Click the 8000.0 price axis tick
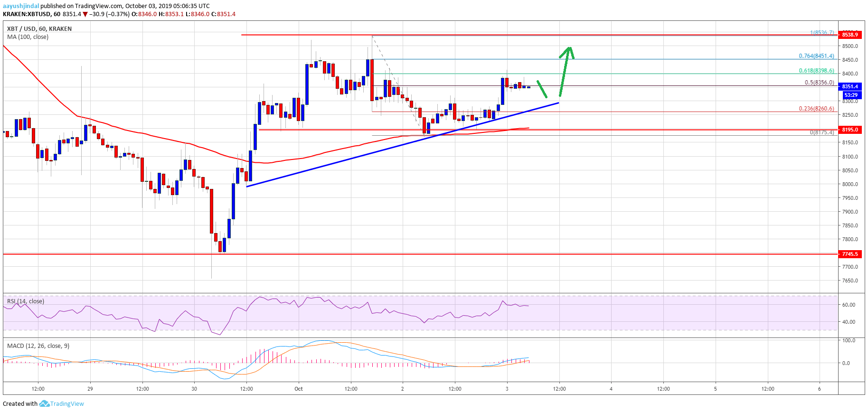This screenshot has width=868, height=412. click(x=850, y=184)
